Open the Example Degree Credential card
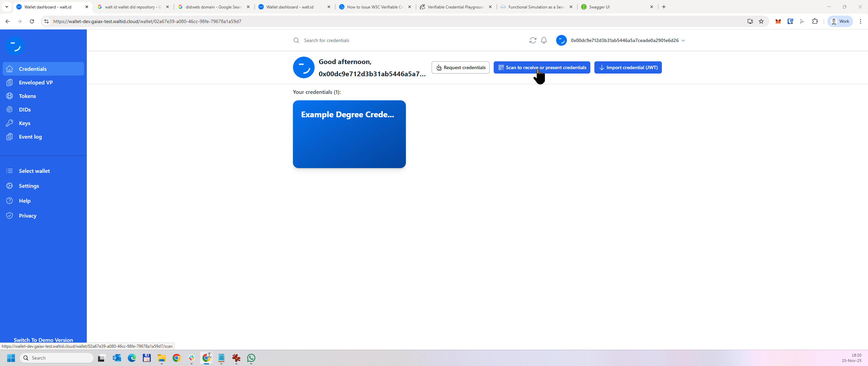Screen dimensions: 868x366 click(349, 134)
